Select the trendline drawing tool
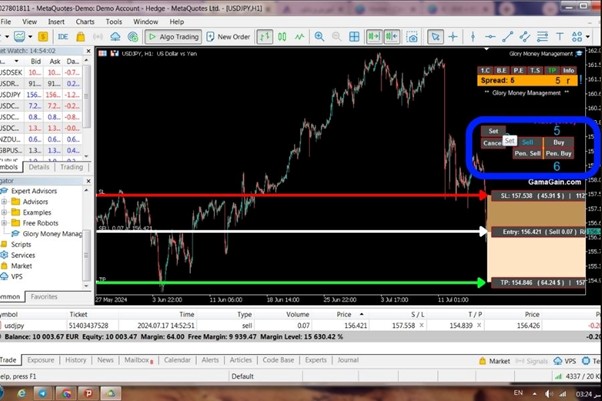This screenshot has width=602, height=401. point(508,37)
